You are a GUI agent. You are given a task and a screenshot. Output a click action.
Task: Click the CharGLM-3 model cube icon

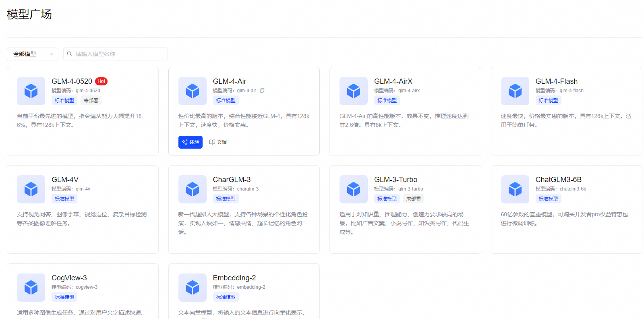pyautogui.click(x=193, y=189)
